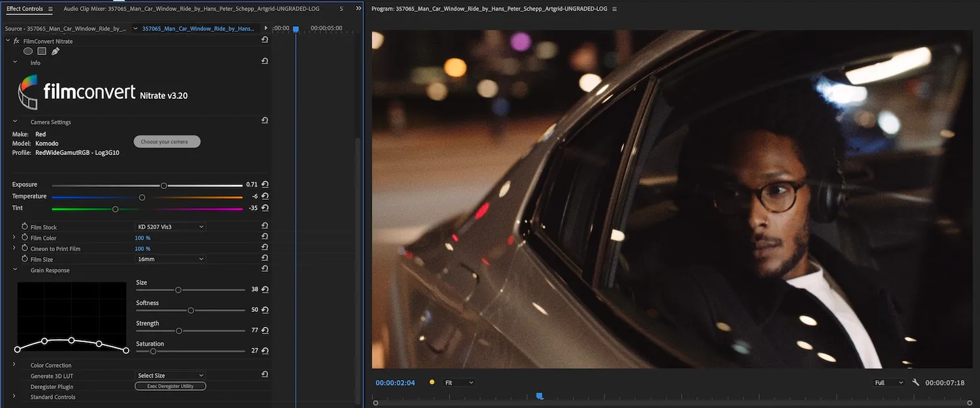The image size is (980, 408).
Task: Open the Effect Controls panel menu
Action: tap(50, 8)
